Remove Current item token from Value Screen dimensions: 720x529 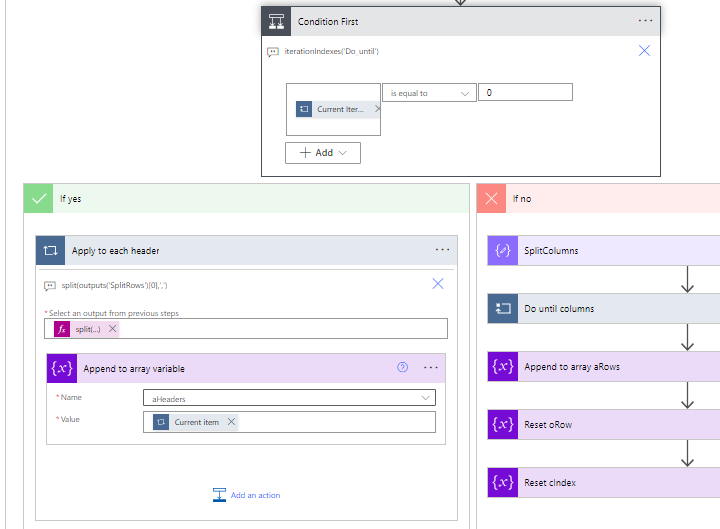pyautogui.click(x=232, y=422)
